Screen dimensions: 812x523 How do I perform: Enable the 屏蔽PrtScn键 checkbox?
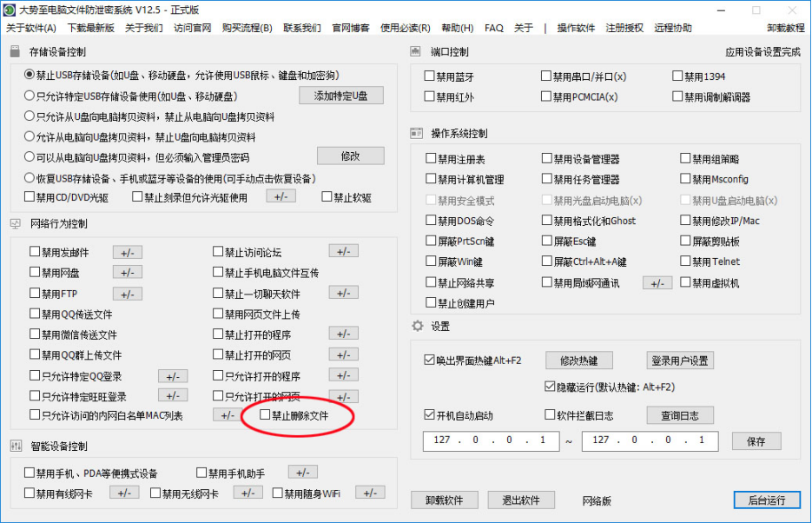click(431, 241)
